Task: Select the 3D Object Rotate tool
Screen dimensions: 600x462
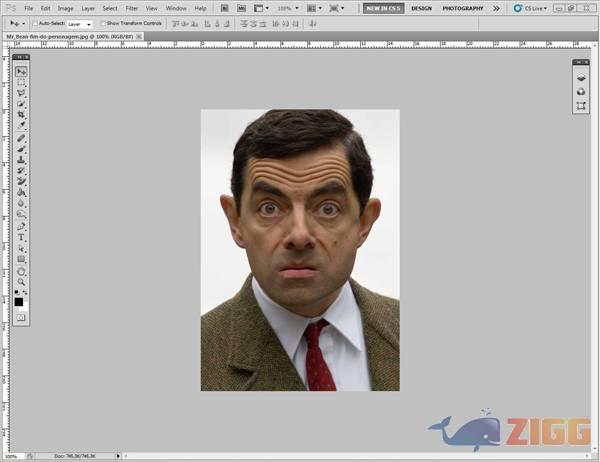Action: [x=21, y=272]
